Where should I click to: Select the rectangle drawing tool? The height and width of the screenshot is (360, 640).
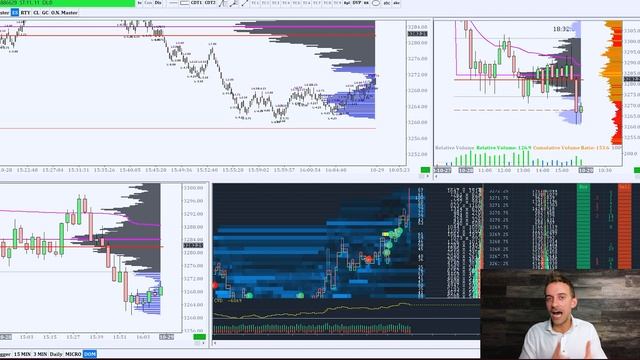coord(184,3)
